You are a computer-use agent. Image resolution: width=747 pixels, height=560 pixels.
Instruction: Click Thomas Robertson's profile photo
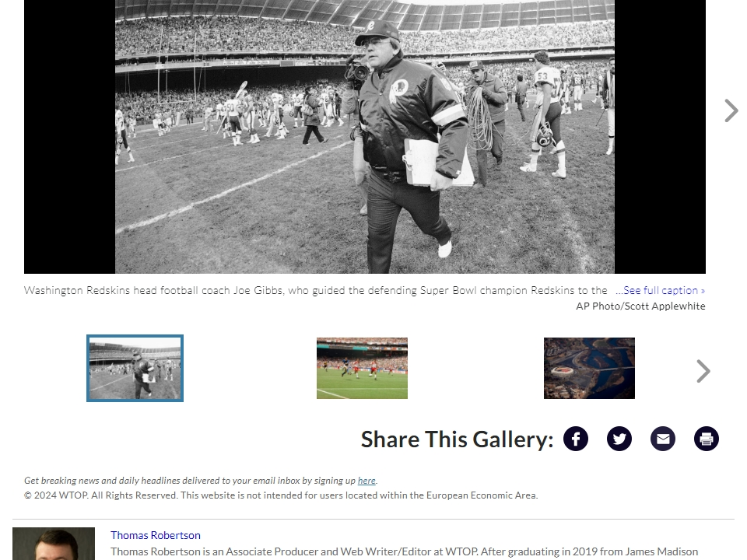(54, 544)
